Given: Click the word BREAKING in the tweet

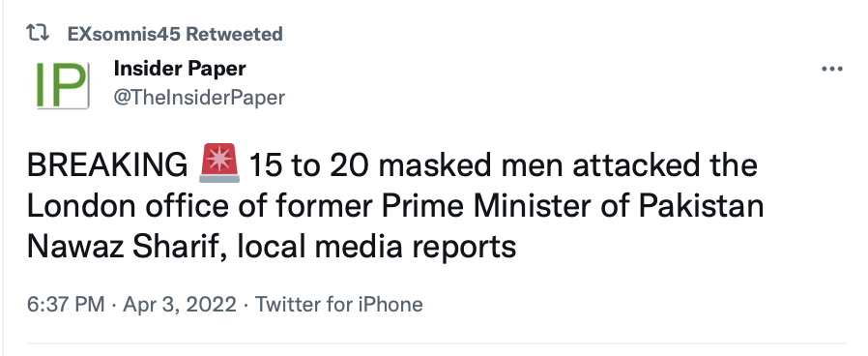Looking at the screenshot, I should tap(107, 165).
